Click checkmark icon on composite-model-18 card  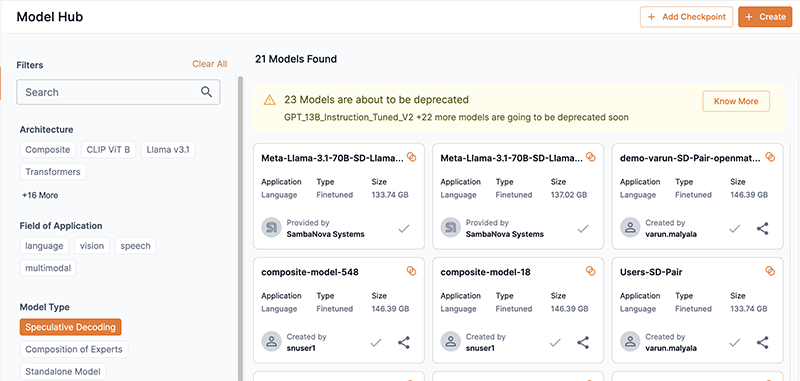(556, 343)
